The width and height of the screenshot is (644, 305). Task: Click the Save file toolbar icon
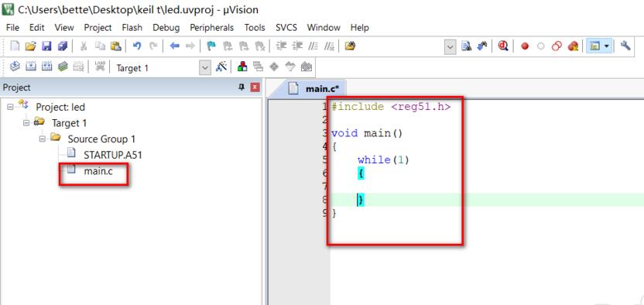coord(46,46)
